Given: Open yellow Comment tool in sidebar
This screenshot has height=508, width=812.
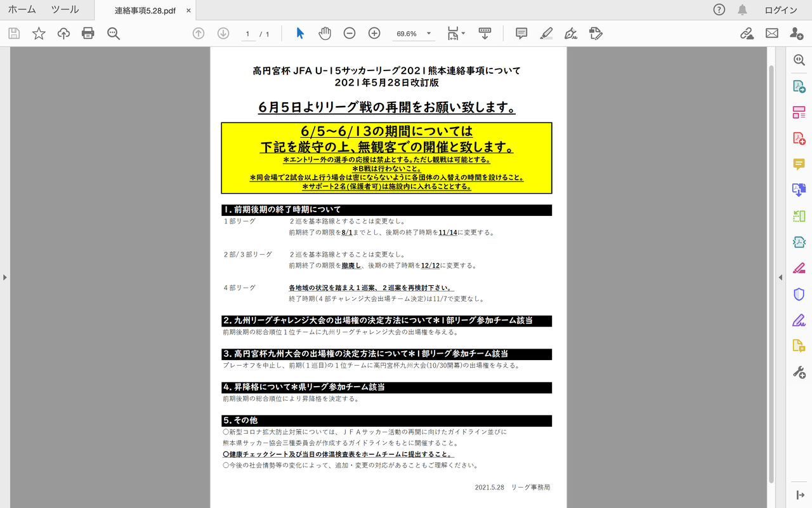Looking at the screenshot, I should click(x=799, y=164).
